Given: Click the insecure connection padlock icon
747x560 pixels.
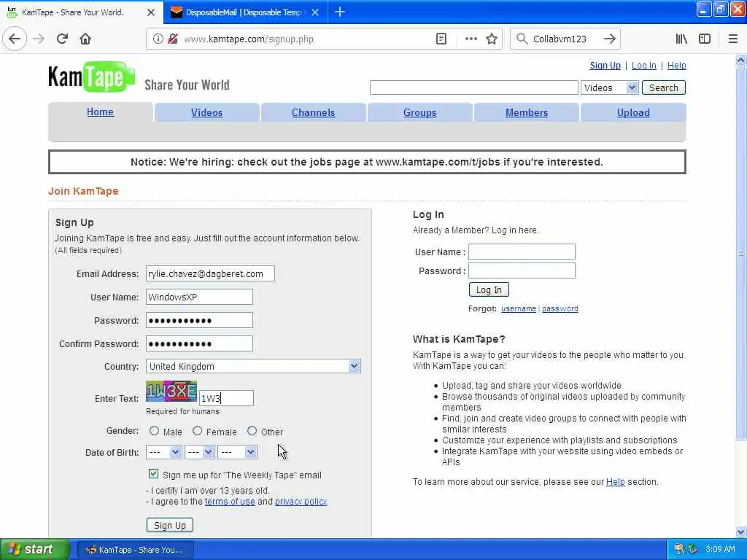Looking at the screenshot, I should tap(173, 39).
